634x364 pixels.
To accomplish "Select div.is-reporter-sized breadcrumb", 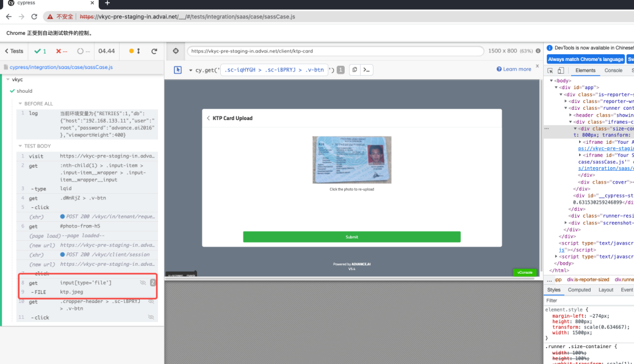I will click(x=588, y=280).
